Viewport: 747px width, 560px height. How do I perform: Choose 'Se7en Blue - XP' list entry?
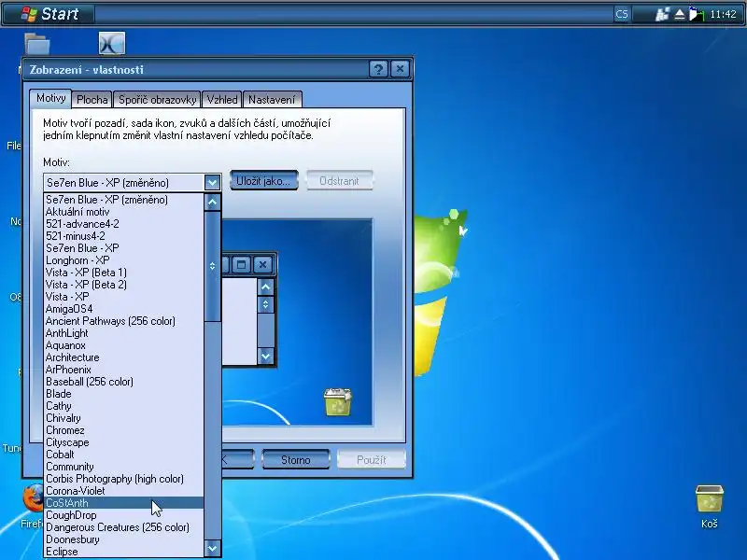(124, 248)
